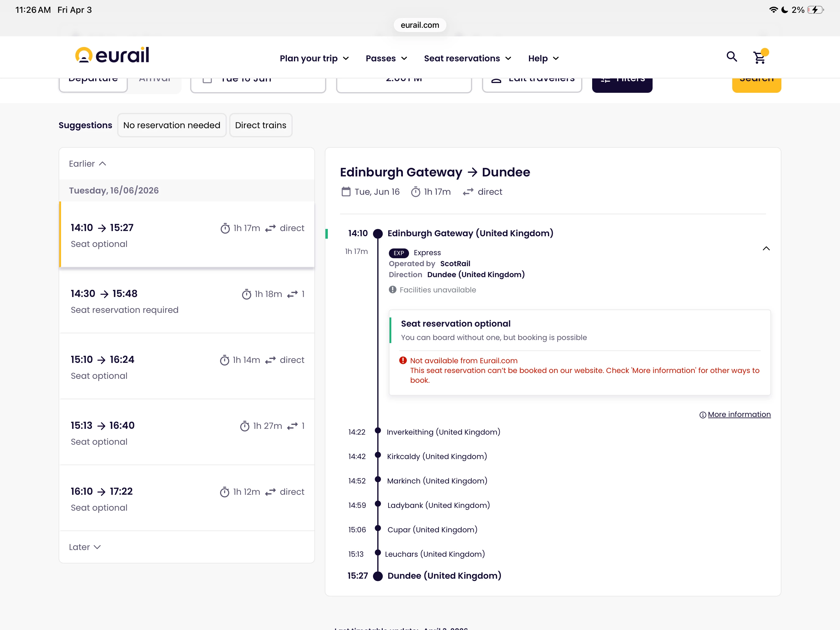Toggle the Direct trains filter chip
Image resolution: width=840 pixels, height=630 pixels.
click(260, 125)
